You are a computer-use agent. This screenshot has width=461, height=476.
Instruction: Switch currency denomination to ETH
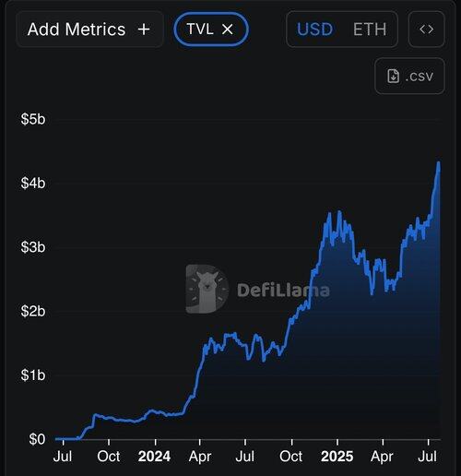click(370, 30)
